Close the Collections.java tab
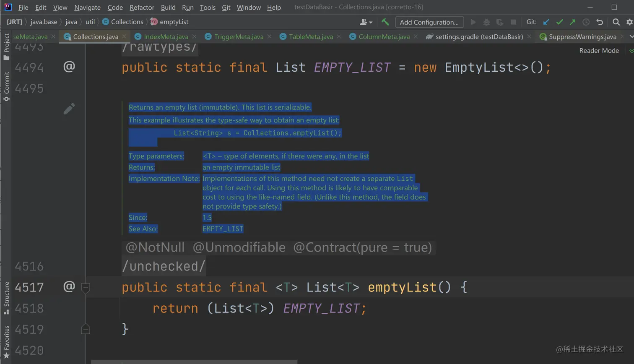634x364 pixels. [124, 36]
